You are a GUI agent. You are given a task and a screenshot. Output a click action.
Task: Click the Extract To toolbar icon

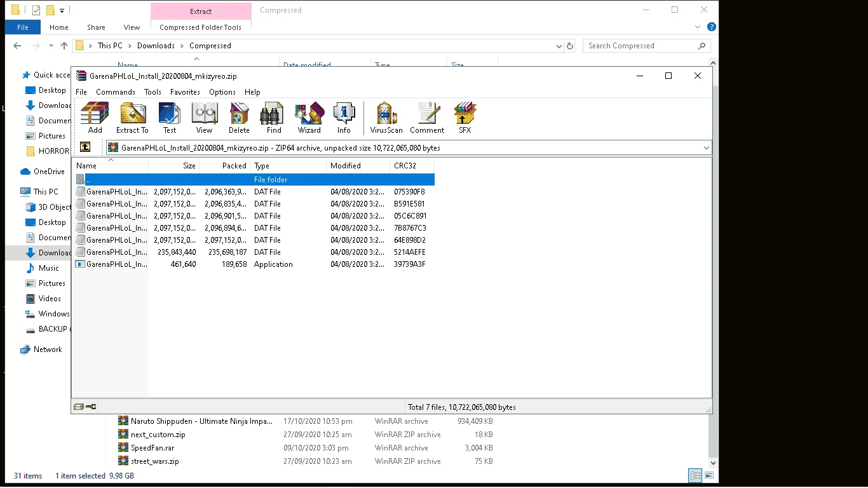132,118
